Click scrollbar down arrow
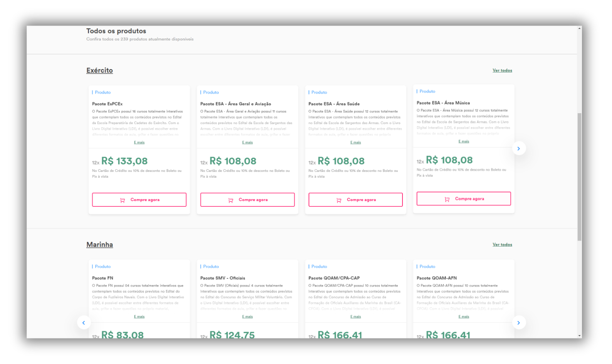 click(x=579, y=336)
